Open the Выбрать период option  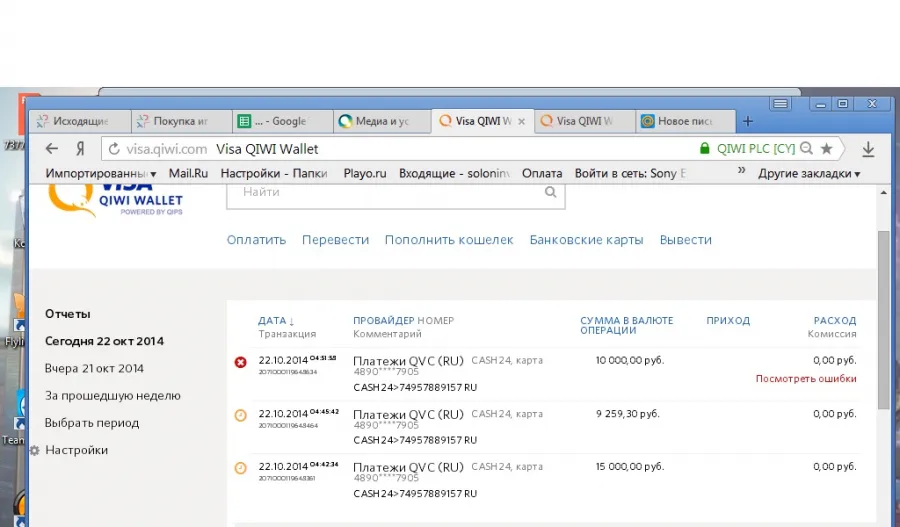click(92, 423)
